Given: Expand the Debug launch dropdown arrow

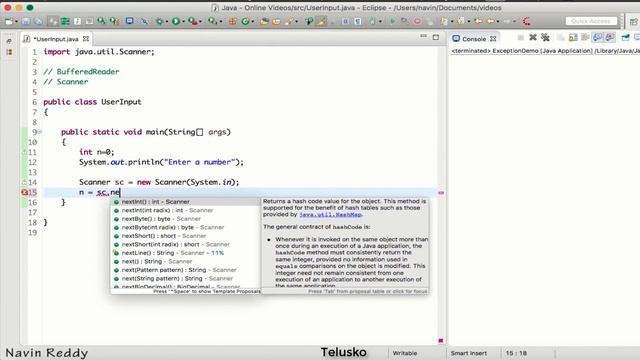Looking at the screenshot, I should click(x=167, y=21).
